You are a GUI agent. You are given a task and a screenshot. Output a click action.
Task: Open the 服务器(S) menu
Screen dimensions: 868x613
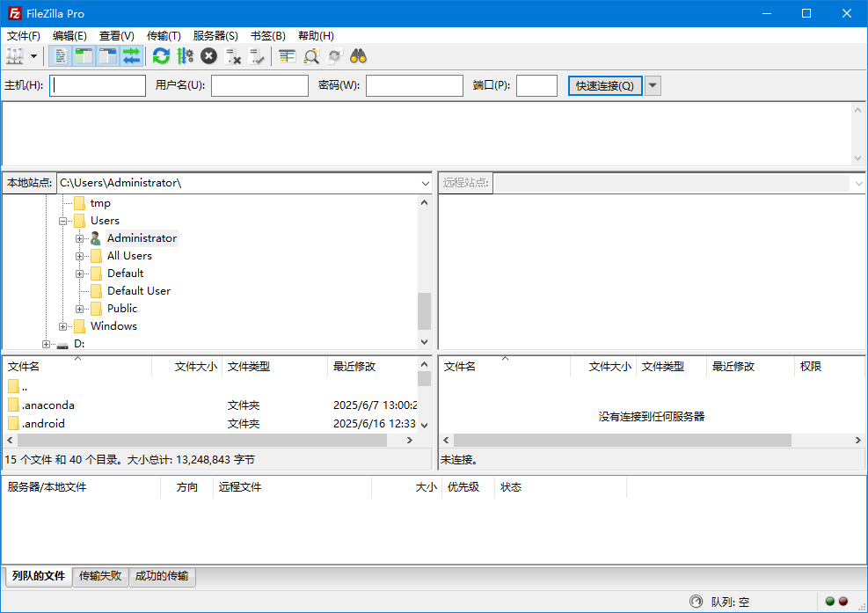pyautogui.click(x=215, y=36)
